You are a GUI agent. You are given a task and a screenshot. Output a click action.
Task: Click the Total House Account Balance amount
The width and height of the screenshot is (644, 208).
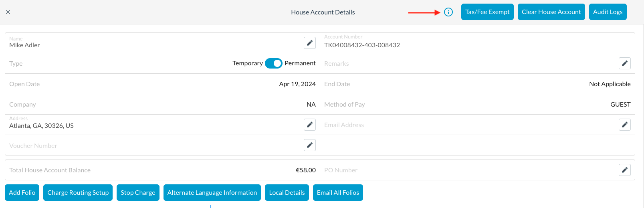[305, 170]
